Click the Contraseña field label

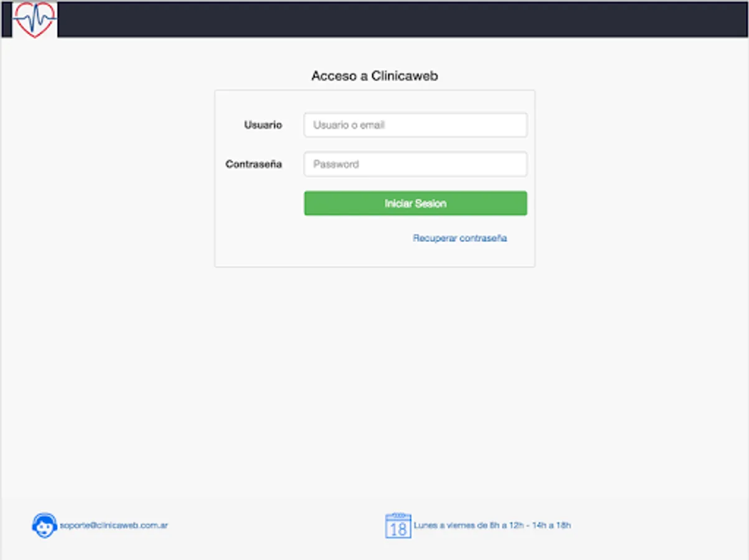tap(253, 164)
